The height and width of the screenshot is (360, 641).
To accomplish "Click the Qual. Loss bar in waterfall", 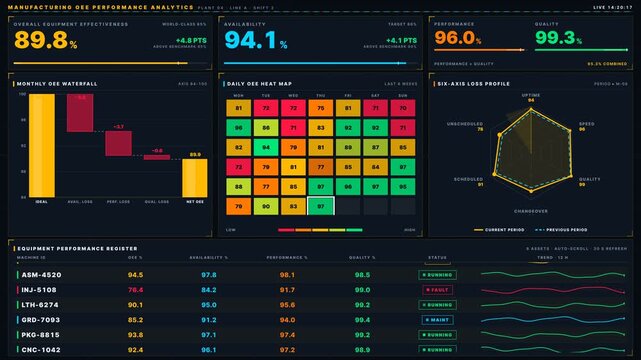I will [x=157, y=157].
